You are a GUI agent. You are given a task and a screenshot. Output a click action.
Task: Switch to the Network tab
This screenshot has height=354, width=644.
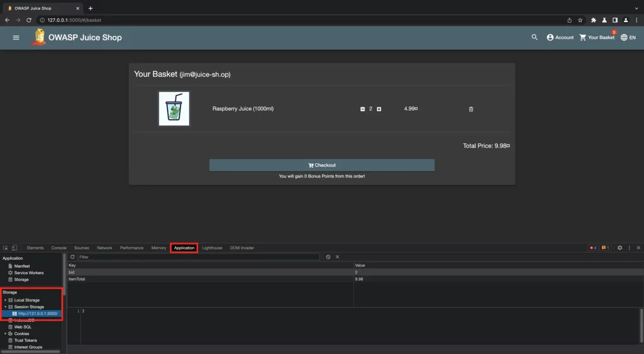tap(104, 248)
